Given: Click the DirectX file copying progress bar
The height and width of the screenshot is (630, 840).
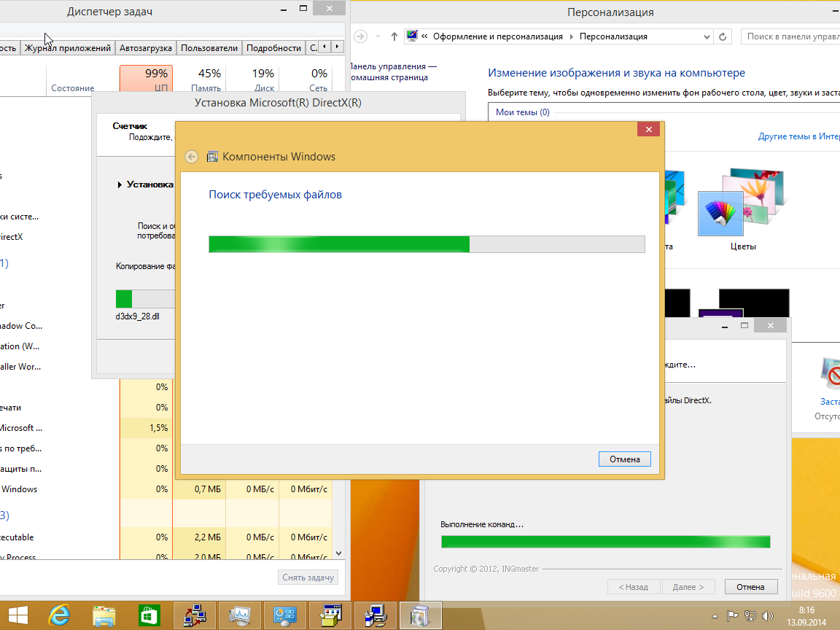Looking at the screenshot, I should [x=145, y=299].
